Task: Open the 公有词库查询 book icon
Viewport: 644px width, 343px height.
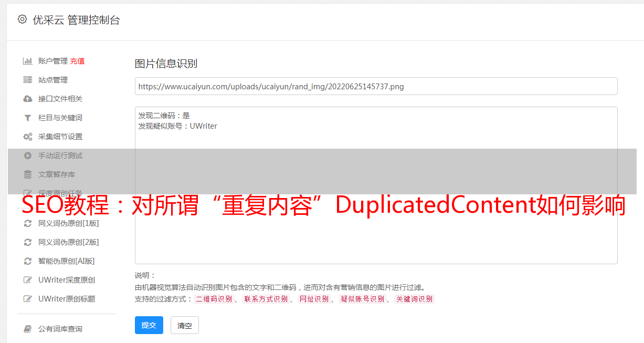Action: [x=28, y=329]
